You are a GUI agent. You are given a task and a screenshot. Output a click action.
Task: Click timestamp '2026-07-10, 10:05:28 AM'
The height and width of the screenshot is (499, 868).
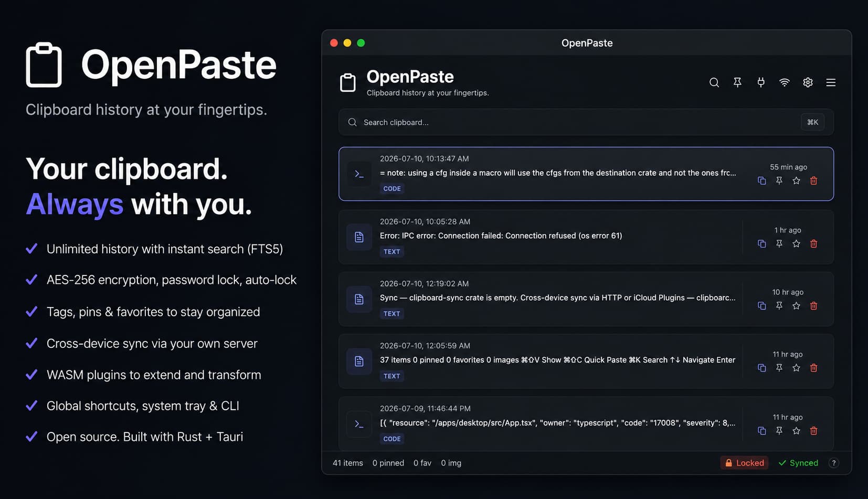[x=425, y=221]
